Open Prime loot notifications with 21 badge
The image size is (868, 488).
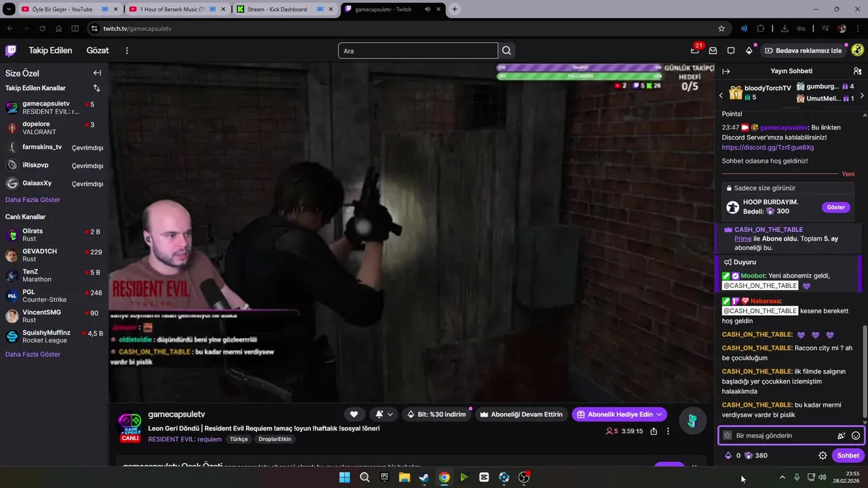[695, 50]
